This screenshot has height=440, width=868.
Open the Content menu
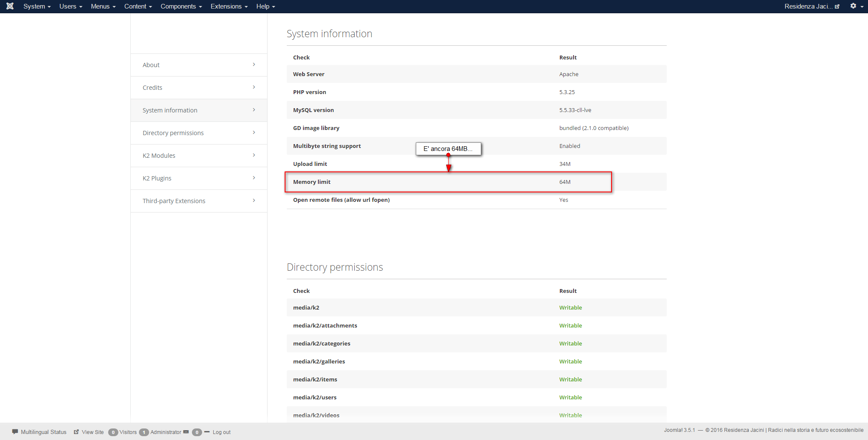(x=138, y=6)
